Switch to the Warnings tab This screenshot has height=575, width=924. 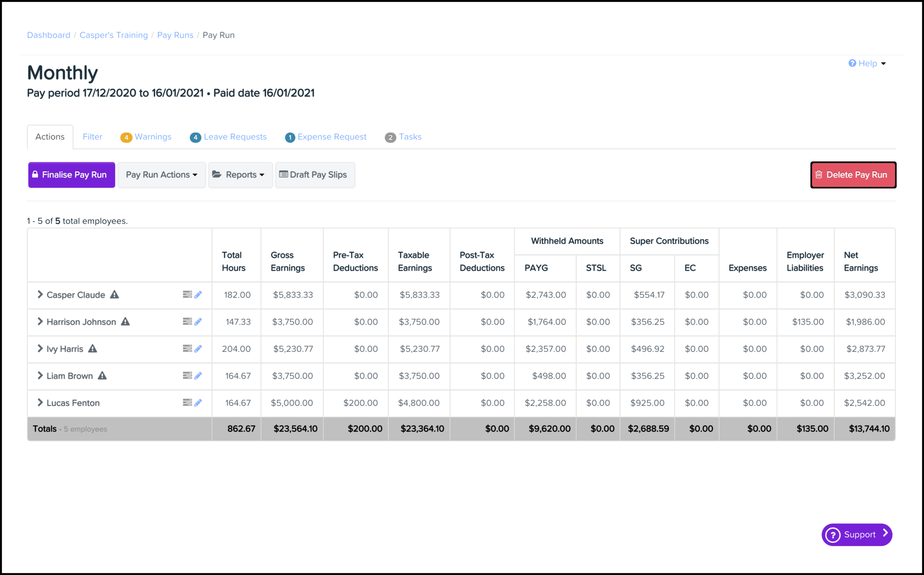coord(146,137)
